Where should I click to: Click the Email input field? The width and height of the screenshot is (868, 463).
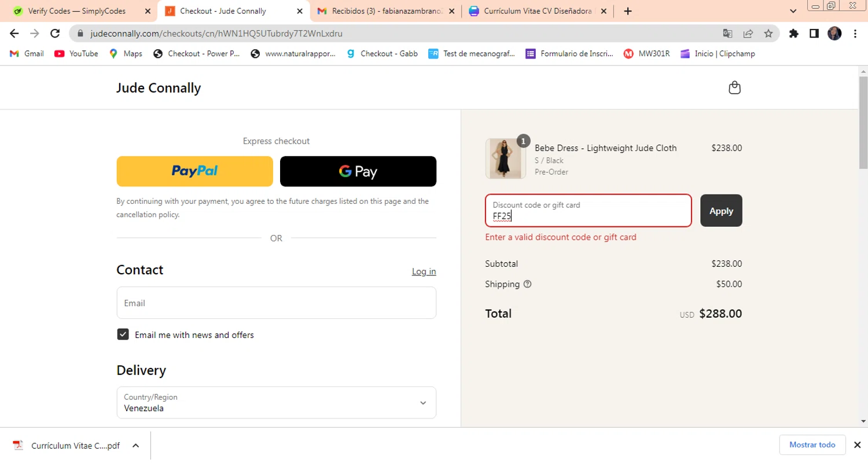277,303
